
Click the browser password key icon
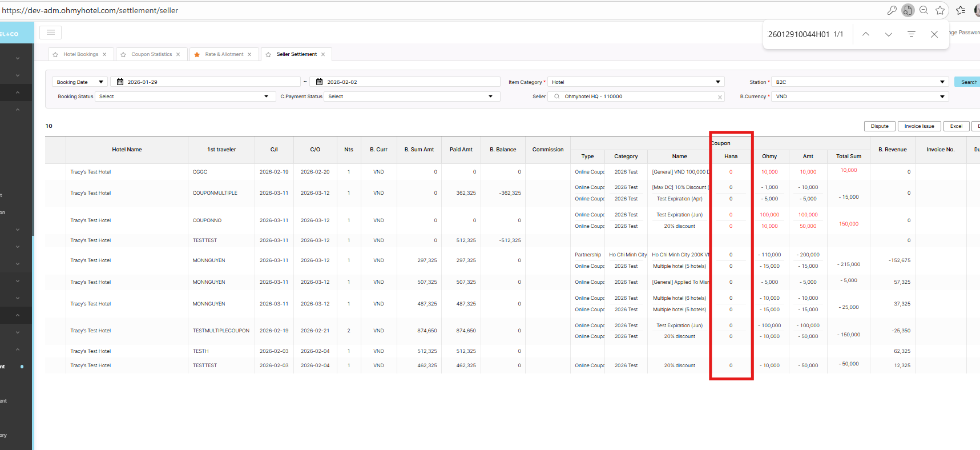click(x=892, y=10)
